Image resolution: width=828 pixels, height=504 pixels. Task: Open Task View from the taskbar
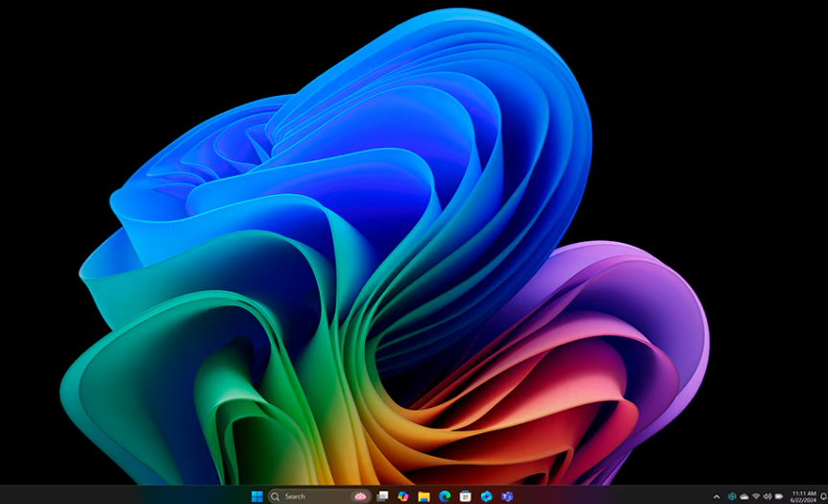click(x=382, y=496)
